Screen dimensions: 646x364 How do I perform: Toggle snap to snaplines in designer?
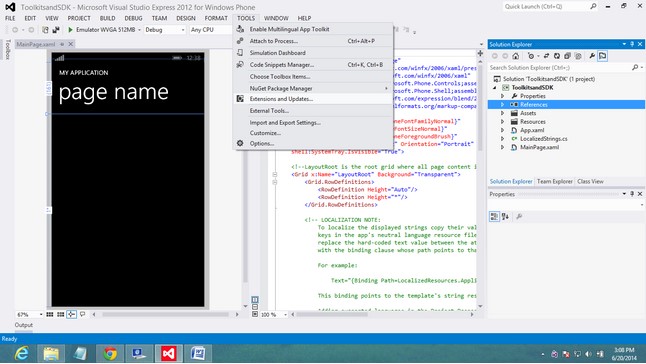coord(71,314)
